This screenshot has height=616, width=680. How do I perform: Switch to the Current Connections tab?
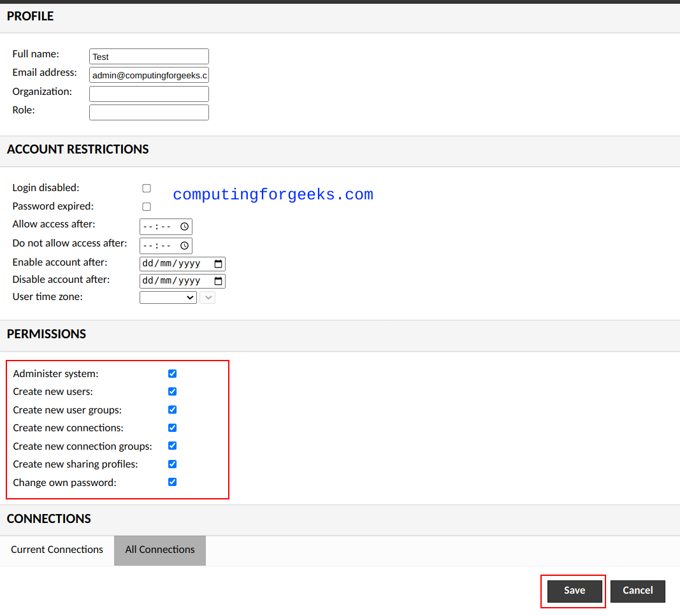pos(57,549)
